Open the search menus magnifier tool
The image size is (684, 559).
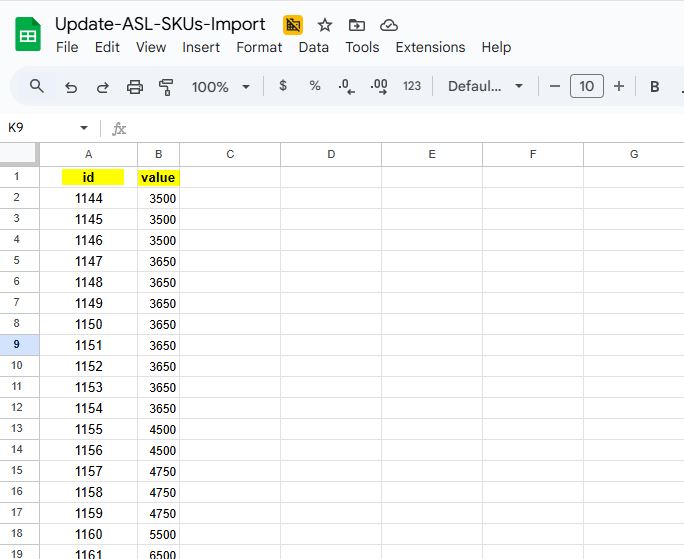37,86
